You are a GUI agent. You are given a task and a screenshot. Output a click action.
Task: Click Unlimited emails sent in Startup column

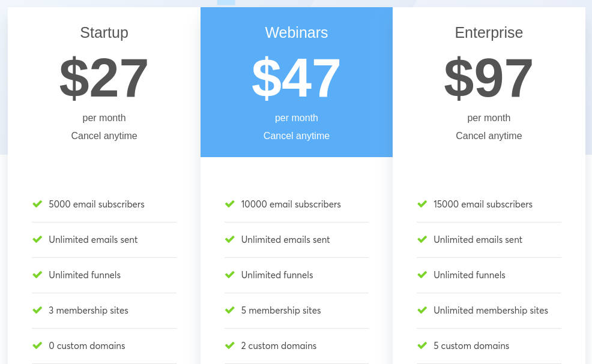(x=93, y=239)
